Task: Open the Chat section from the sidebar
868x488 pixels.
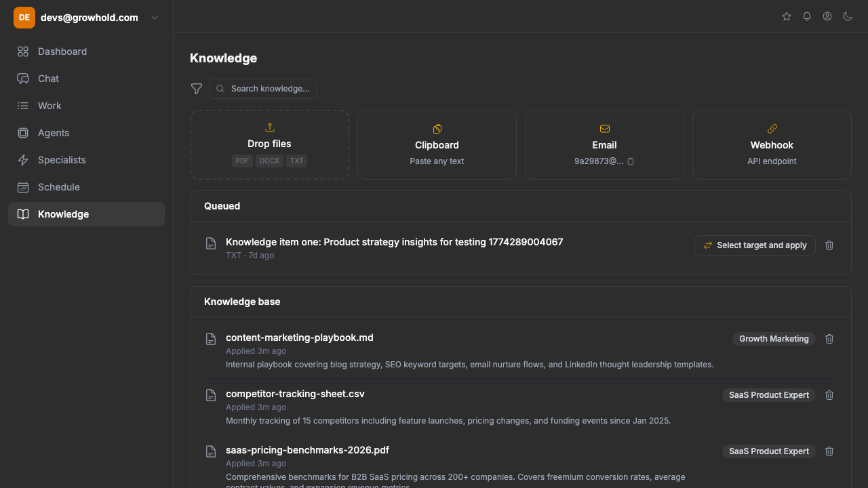Action: (x=47, y=79)
